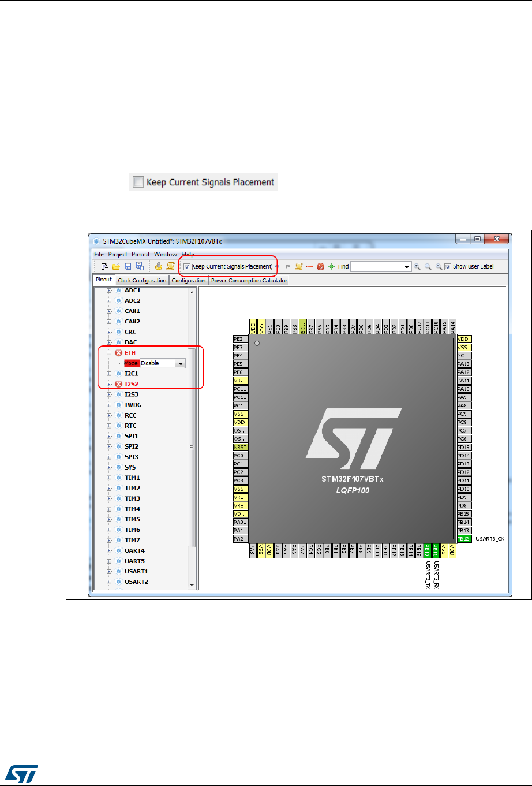Click the PA3 pin at chip bottom
Screen dimensions: 532x786
[x=253, y=550]
